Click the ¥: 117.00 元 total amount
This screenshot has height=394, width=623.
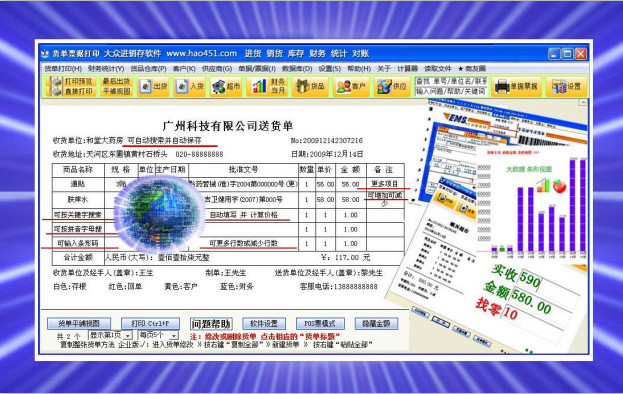346,258
